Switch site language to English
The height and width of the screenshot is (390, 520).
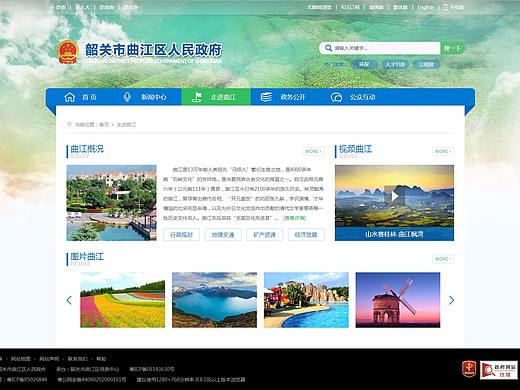click(425, 7)
